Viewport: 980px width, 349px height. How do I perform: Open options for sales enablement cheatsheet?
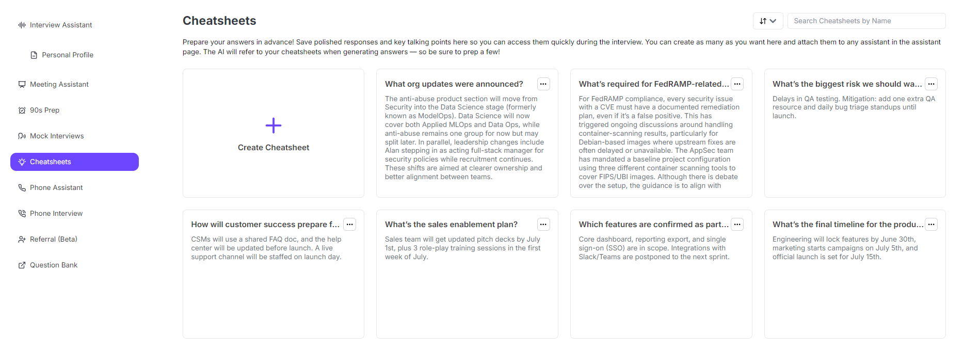click(x=543, y=225)
